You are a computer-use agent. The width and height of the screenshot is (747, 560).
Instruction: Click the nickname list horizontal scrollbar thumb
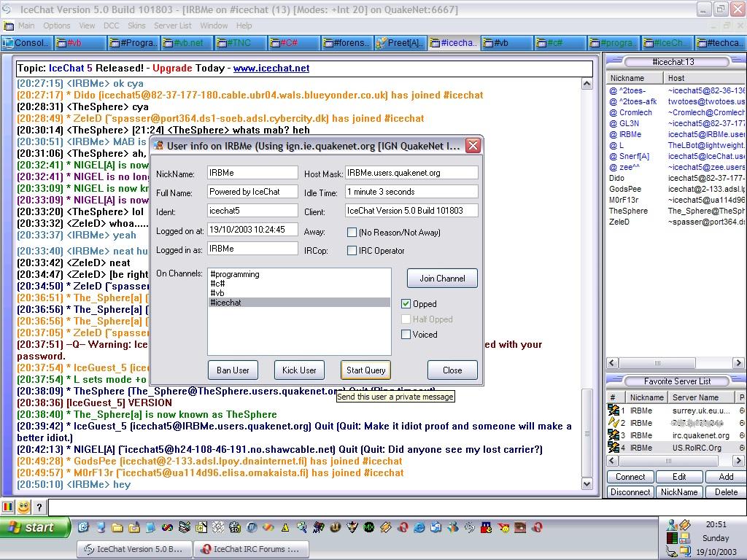click(x=657, y=363)
